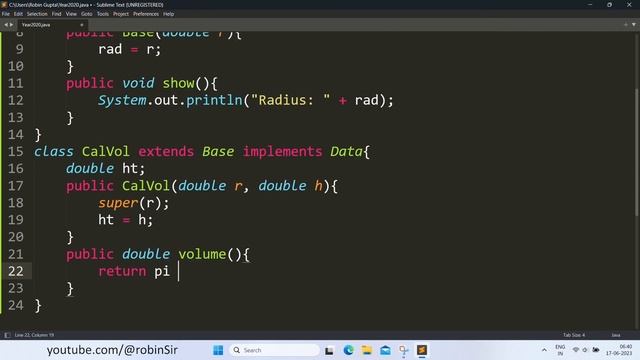
Task: Minimize the Sublime Text window
Action: (590, 4)
